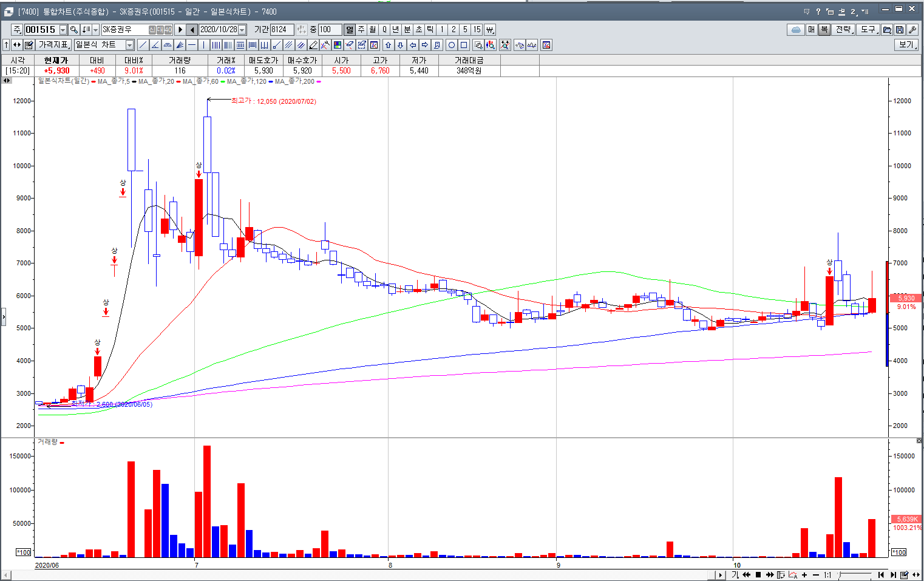Viewport: 924px width, 581px height.
Task: Click the 15 interval button
Action: click(477, 29)
